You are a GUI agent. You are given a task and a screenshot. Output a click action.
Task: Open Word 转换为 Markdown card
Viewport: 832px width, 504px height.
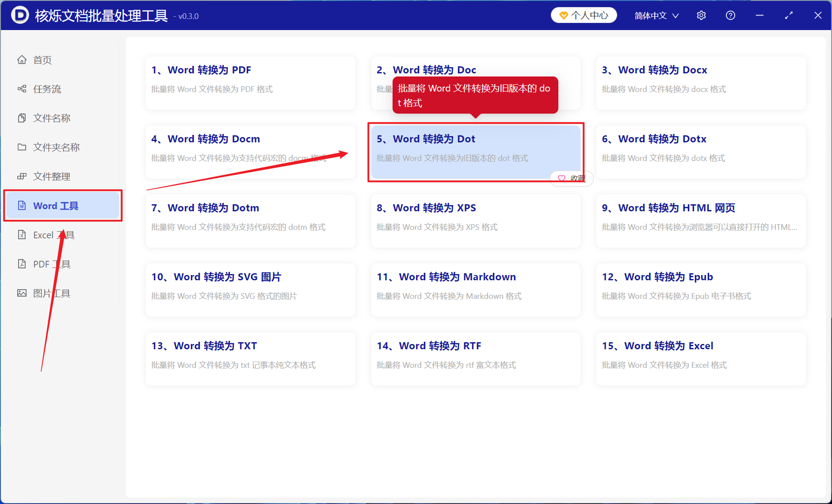[476, 290]
